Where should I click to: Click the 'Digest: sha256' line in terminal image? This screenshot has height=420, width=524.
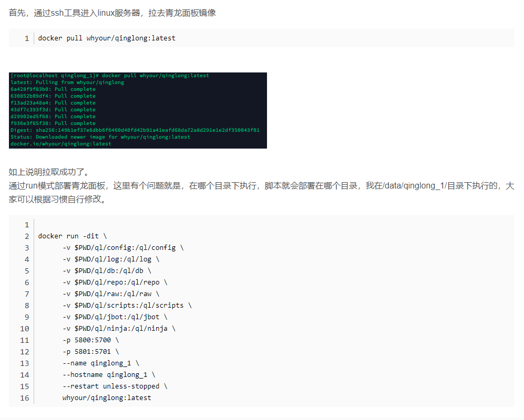click(x=135, y=130)
